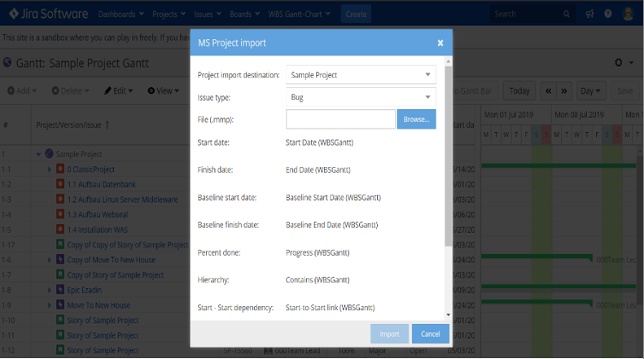The image size is (644, 359).
Task: Open the View toolbar dropdown
Action: click(164, 91)
